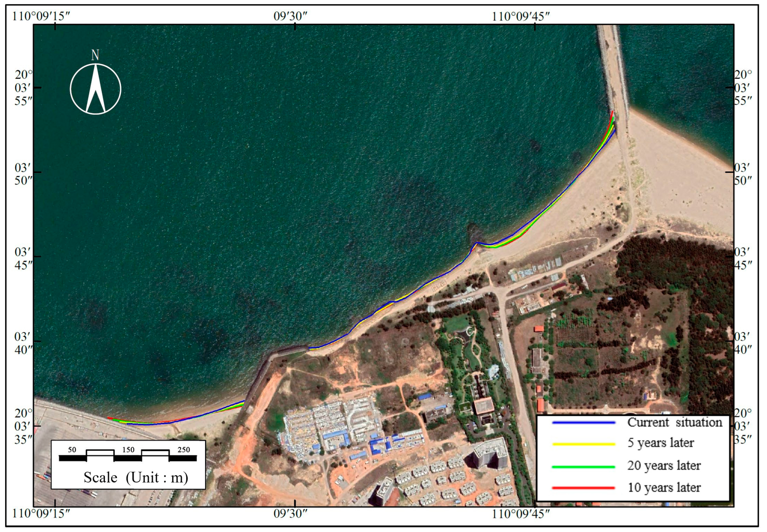This screenshot has width=767, height=532.
Task: Click top-left longitude label 110°09′15″
Action: tap(41, 16)
